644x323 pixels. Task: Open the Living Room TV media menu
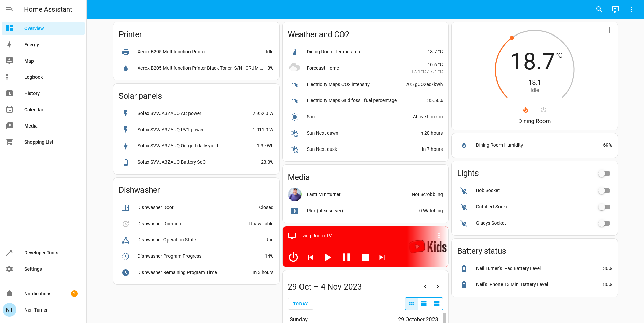tap(439, 235)
